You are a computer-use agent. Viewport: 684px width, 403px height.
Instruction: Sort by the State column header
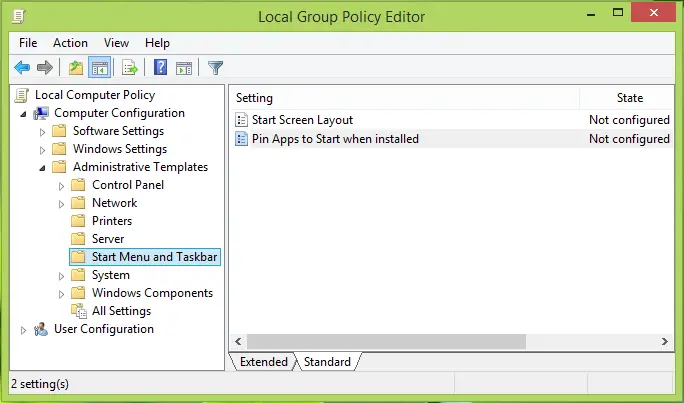629,98
